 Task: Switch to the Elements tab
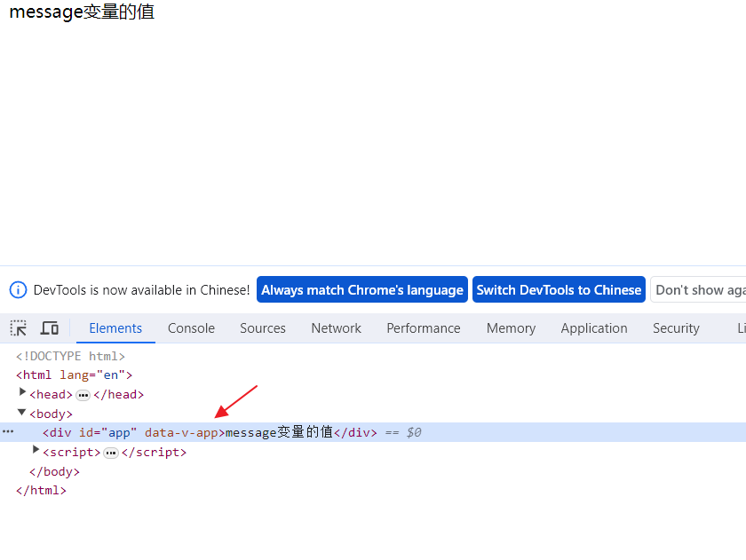(115, 328)
